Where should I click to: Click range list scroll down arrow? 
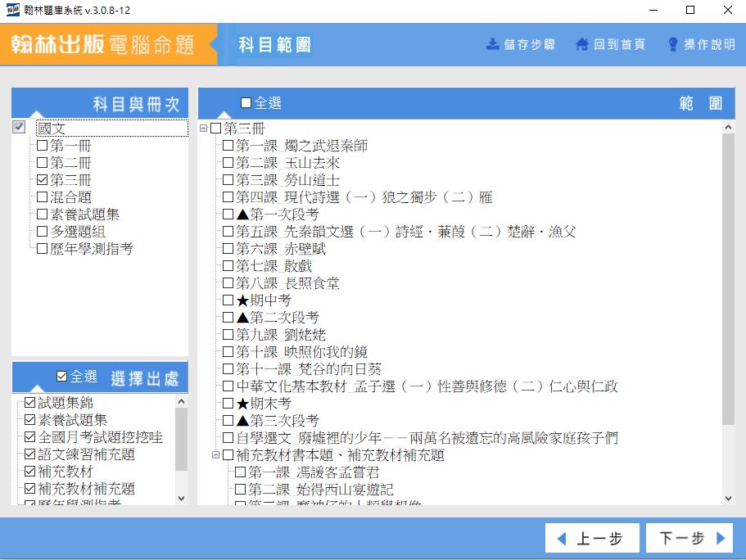pos(728,498)
